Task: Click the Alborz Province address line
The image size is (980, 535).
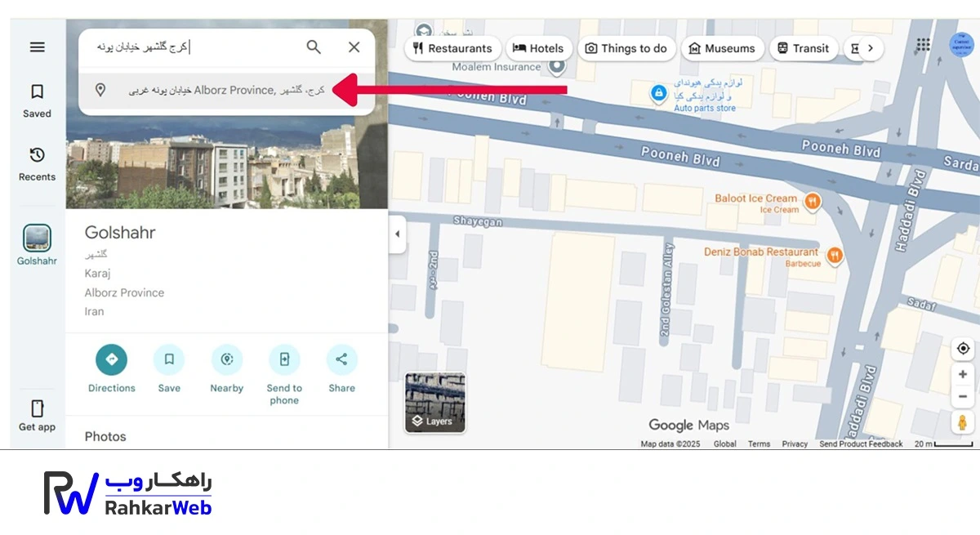Action: 124,292
